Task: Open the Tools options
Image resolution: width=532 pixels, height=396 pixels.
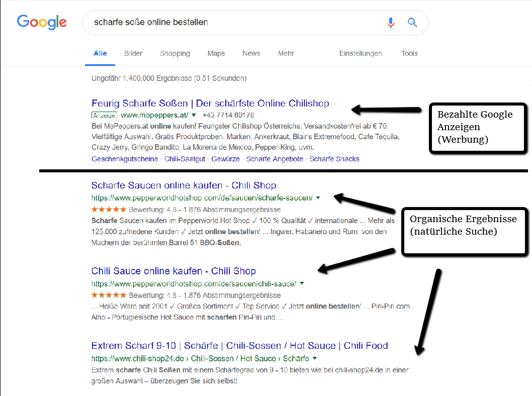Action: (409, 53)
